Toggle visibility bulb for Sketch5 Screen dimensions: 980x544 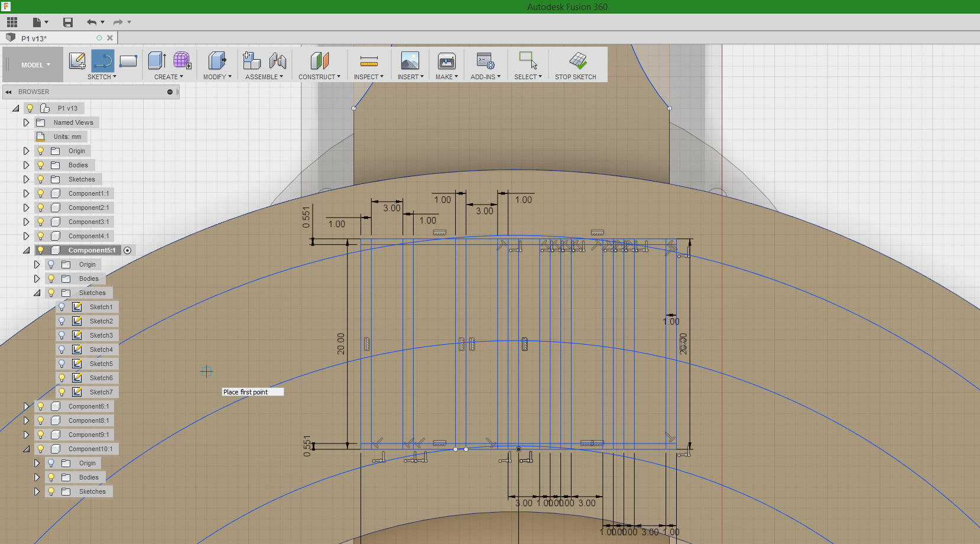point(61,364)
